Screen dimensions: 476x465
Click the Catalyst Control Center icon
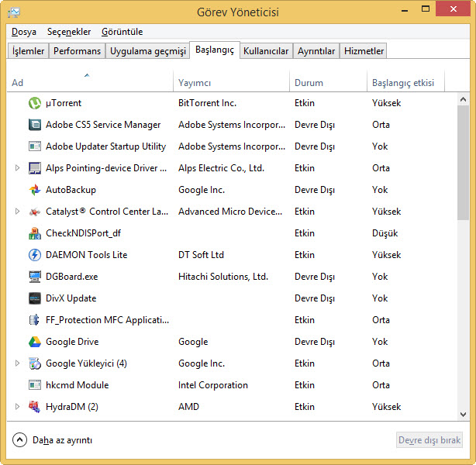click(35, 212)
